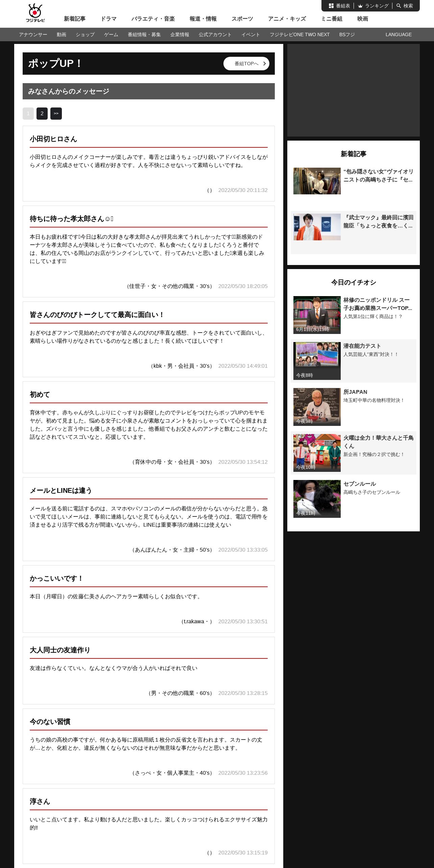Select message title かっこいいです！
The width and height of the screenshot is (434, 868).
[57, 578]
